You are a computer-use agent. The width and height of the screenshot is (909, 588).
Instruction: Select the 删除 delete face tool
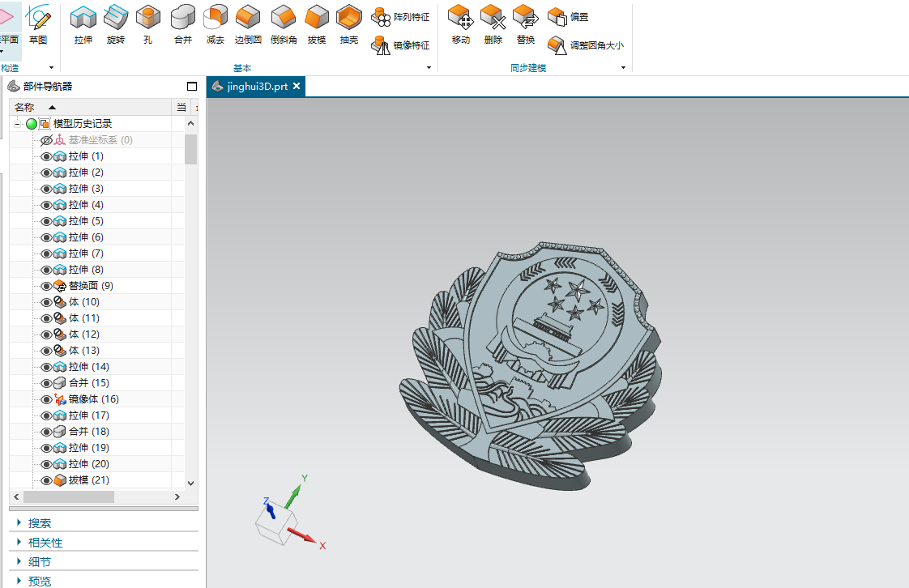coord(493,25)
